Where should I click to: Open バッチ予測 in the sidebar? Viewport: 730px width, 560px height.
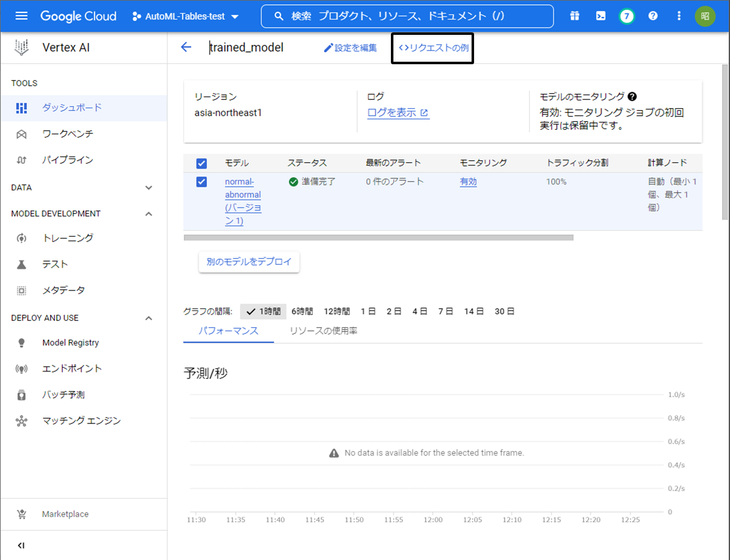[x=84, y=395]
